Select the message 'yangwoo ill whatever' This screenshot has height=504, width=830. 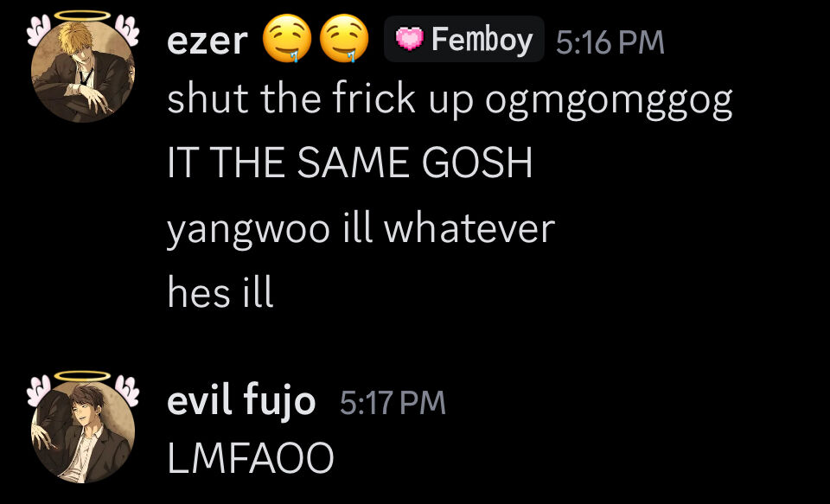point(361,229)
